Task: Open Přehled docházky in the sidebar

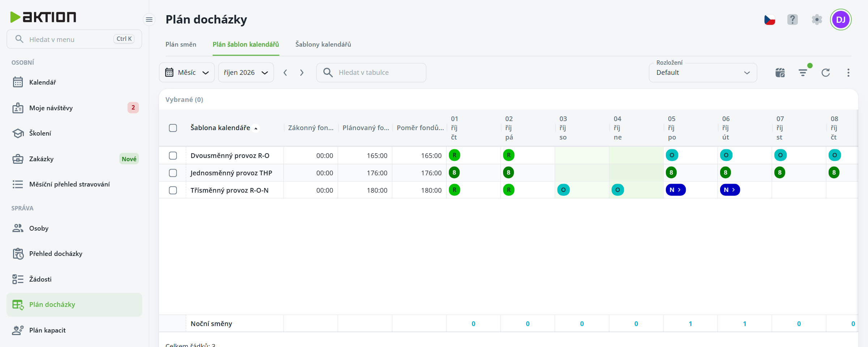Action: point(74,254)
